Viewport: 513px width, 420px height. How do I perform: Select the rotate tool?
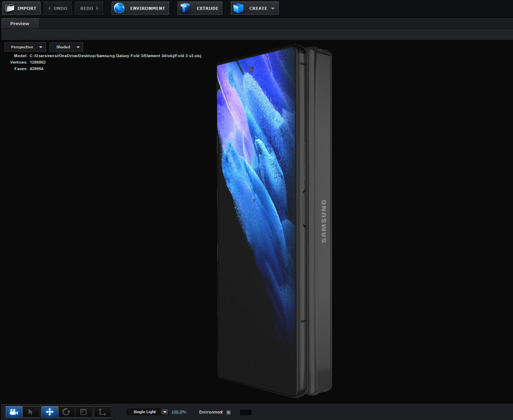tap(66, 412)
